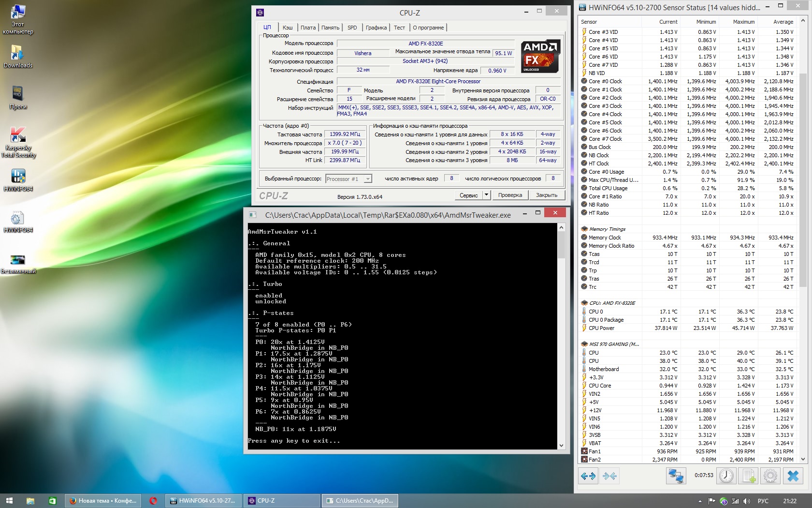Open the arrow menu beside Сервис button
The image size is (812, 508).
[486, 195]
